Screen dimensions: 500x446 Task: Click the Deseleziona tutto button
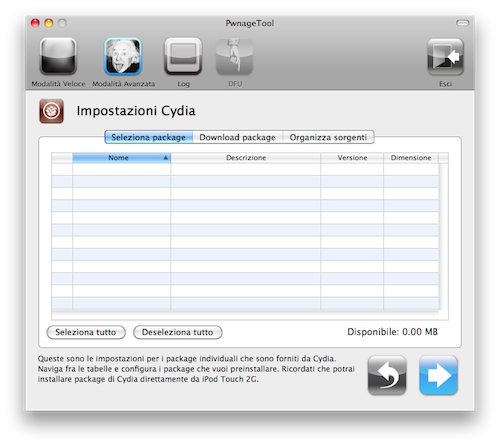[178, 332]
